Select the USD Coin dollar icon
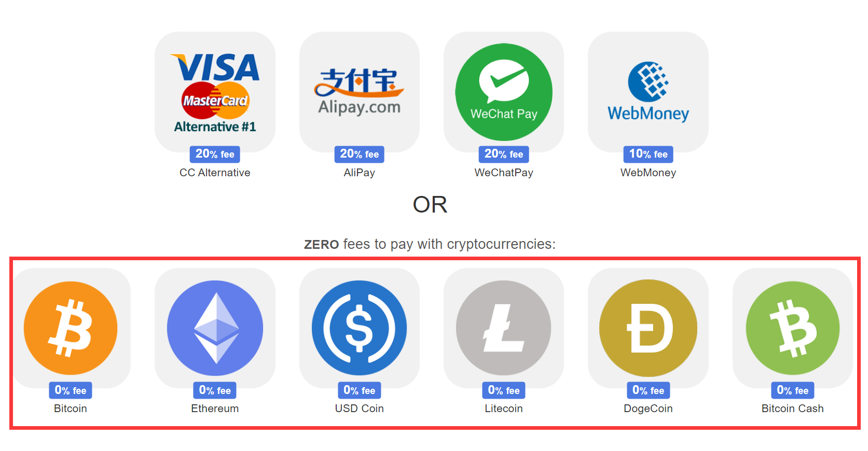The width and height of the screenshot is (868, 451). [x=359, y=328]
